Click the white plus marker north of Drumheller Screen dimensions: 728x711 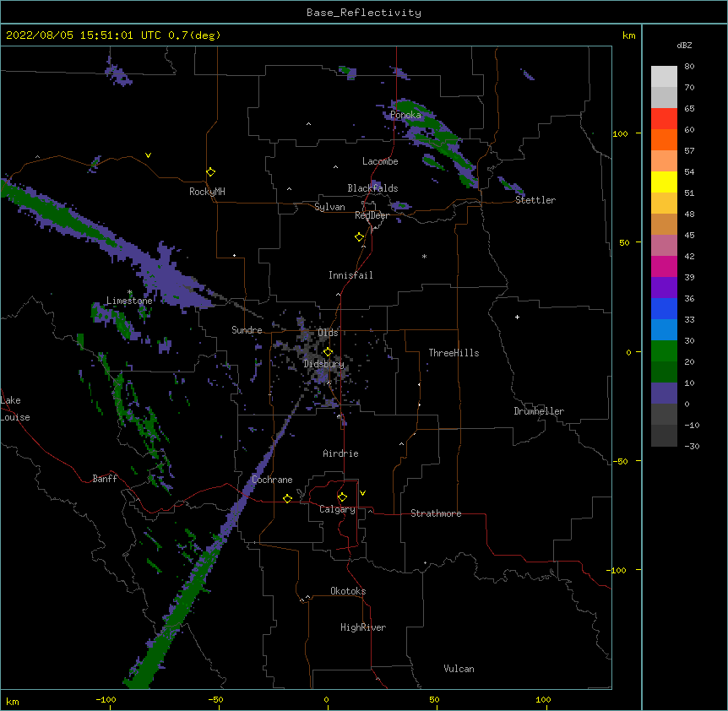(x=517, y=317)
